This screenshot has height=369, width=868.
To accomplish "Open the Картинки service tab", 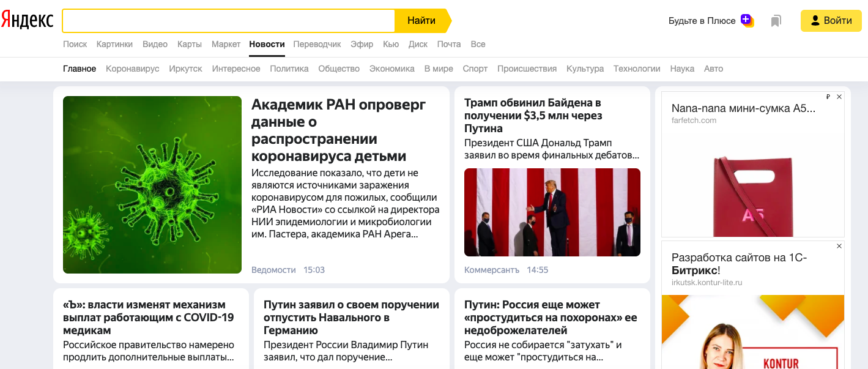I will click(x=114, y=44).
